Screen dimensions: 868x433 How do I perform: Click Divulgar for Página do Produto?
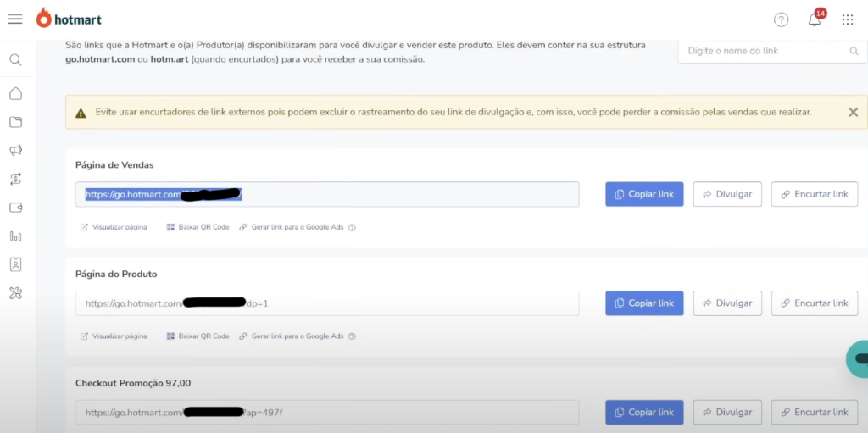(727, 303)
